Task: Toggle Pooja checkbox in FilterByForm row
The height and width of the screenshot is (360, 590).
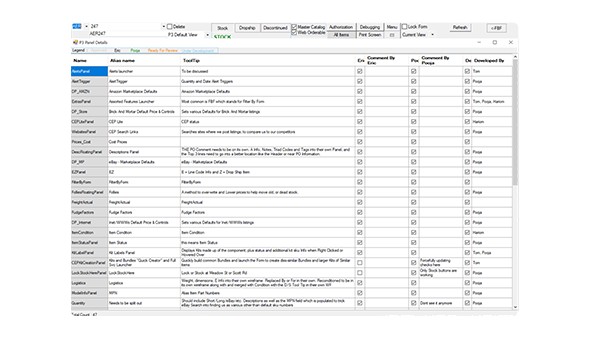Action: point(414,182)
